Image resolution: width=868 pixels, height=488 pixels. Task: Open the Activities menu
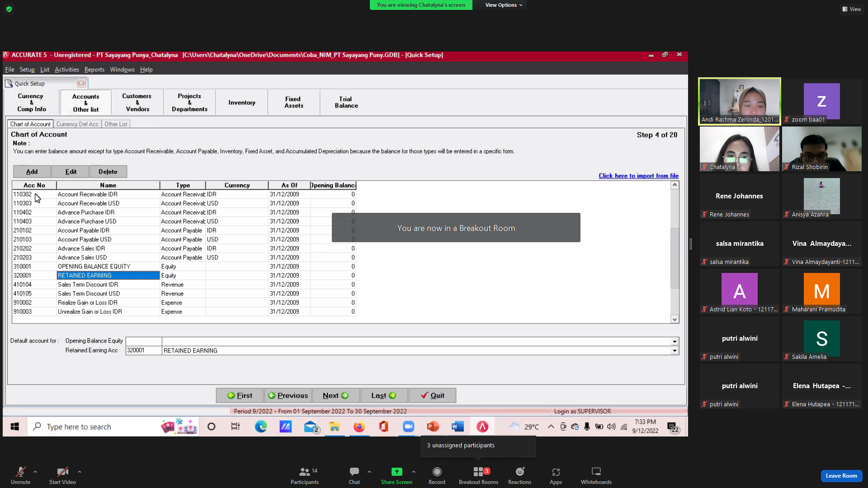coord(67,70)
